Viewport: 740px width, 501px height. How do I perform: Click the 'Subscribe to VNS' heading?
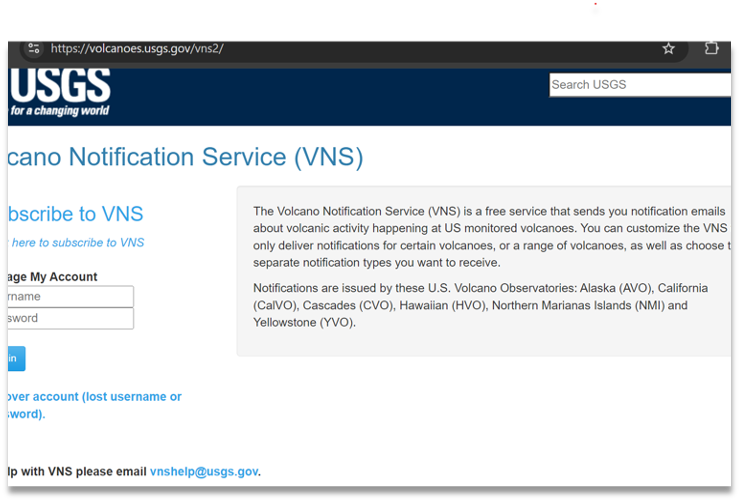76,214
